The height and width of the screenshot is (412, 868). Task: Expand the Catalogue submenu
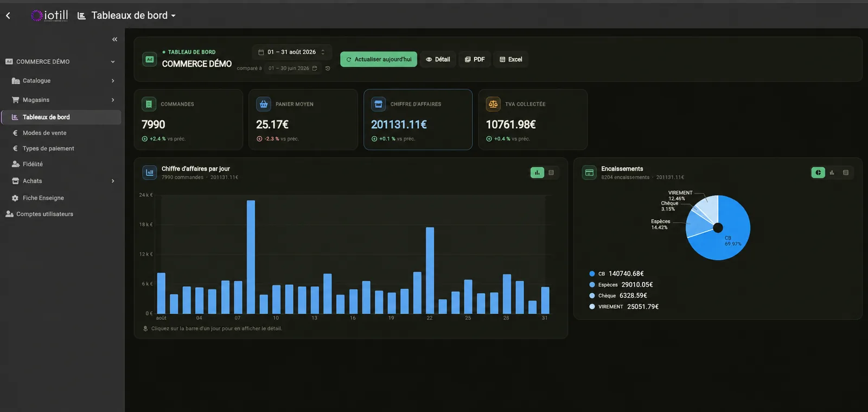(x=113, y=81)
